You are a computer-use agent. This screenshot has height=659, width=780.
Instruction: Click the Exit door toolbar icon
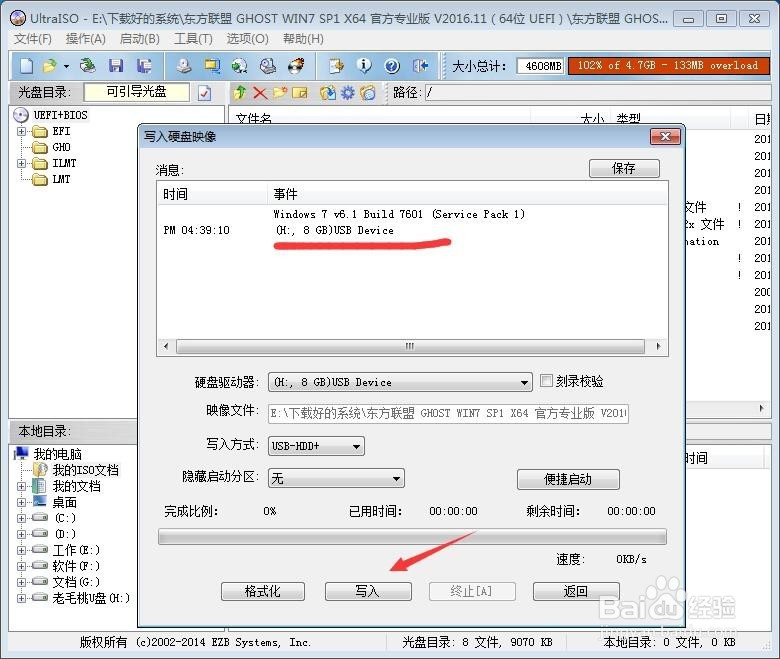point(420,66)
